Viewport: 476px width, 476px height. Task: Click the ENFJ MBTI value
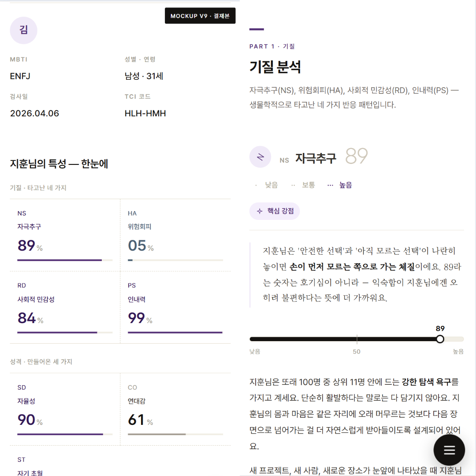(20, 76)
